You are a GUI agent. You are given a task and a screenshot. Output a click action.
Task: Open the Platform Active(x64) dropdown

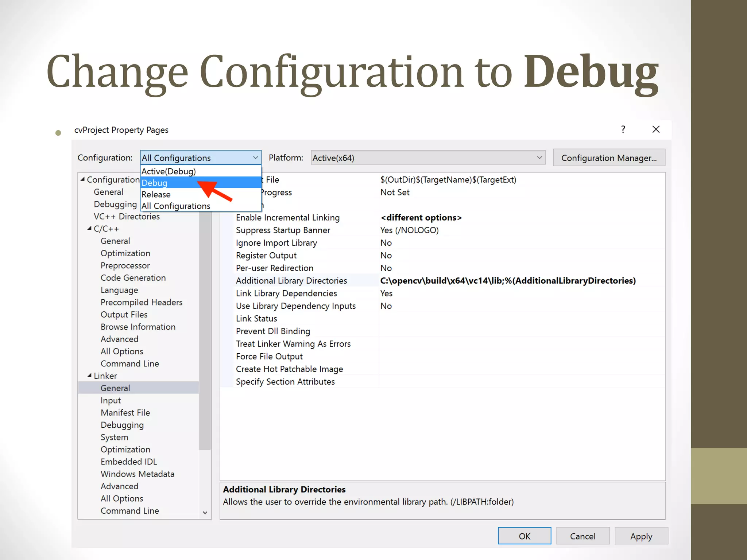(427, 157)
